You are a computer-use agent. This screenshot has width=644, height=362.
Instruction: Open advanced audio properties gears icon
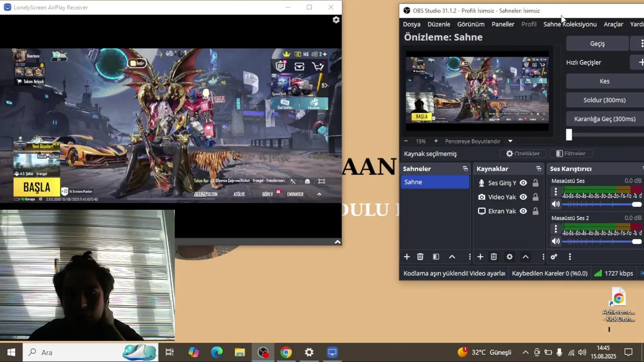click(554, 257)
